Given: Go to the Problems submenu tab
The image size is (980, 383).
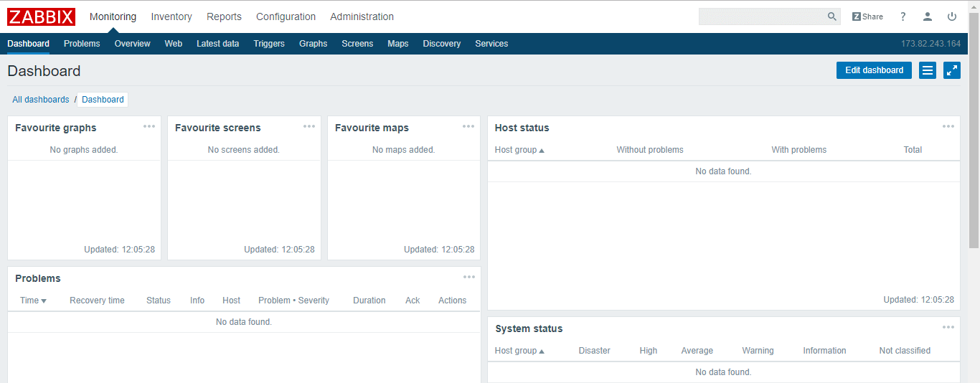Looking at the screenshot, I should [82, 44].
